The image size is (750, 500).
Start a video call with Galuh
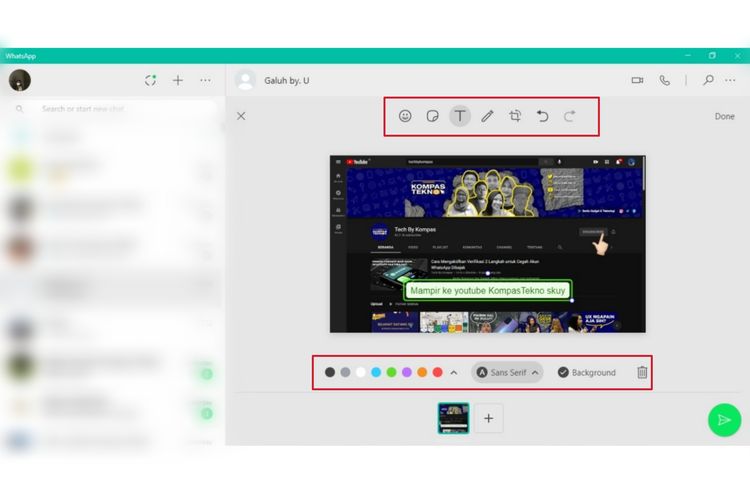coord(637,80)
